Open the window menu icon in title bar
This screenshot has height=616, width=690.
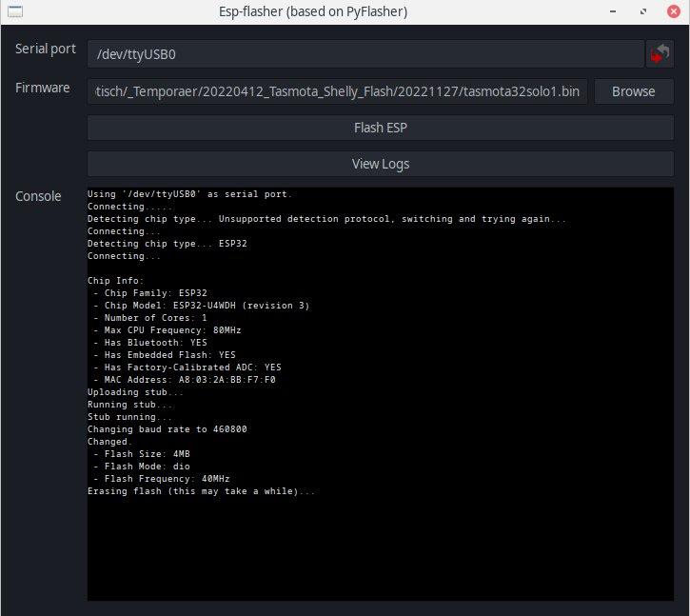point(15,11)
